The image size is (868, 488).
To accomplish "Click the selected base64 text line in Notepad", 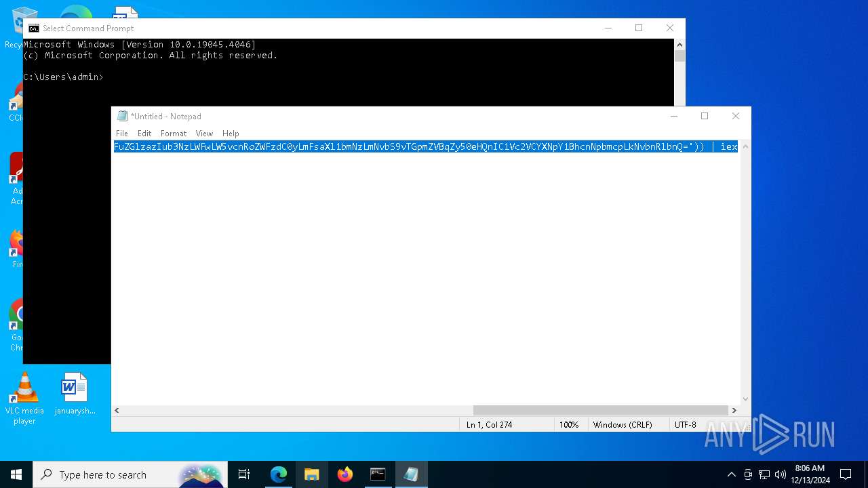I will tap(425, 146).
